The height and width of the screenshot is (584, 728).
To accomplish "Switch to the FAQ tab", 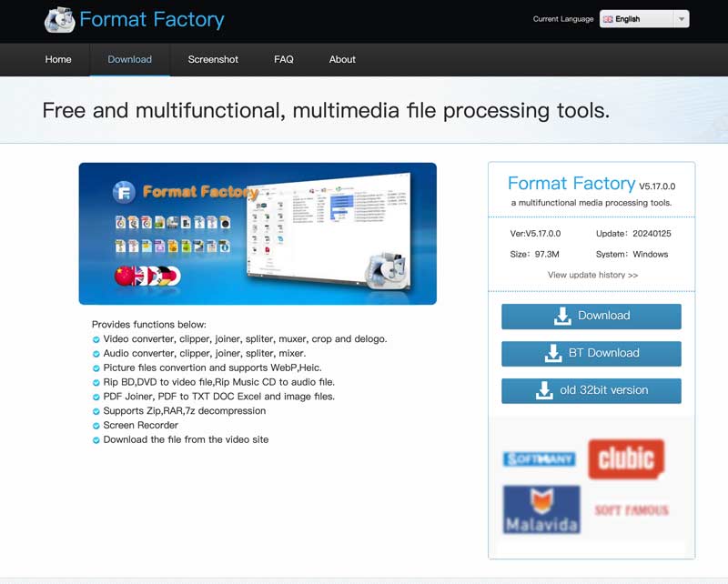I will (x=284, y=59).
